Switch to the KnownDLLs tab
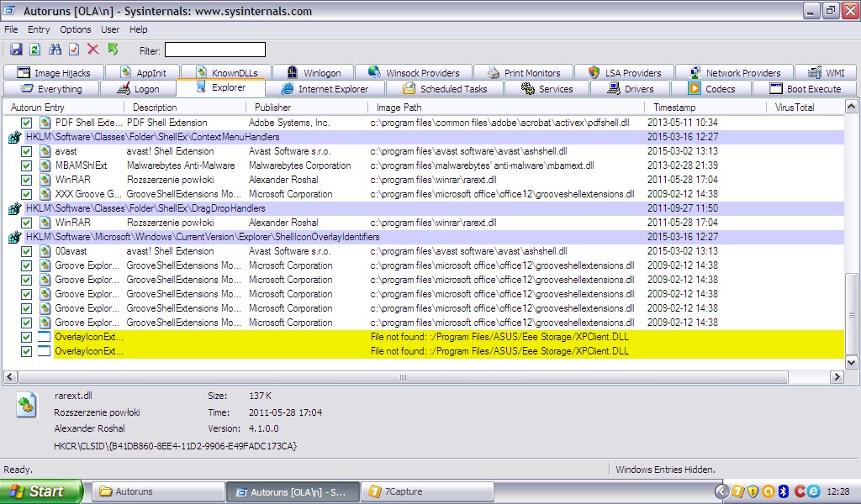Image resolution: width=861 pixels, height=504 pixels. [226, 72]
